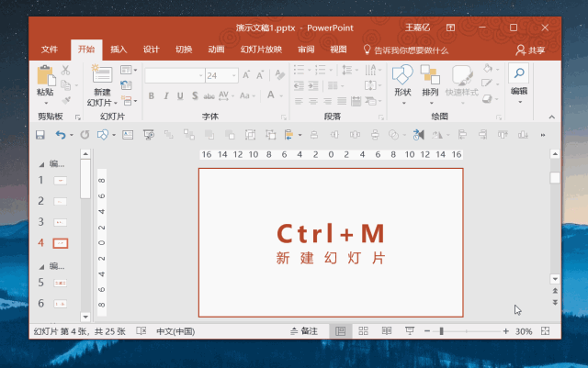Viewport: 588px width, 368px height.
Task: Open the Editing (编辑) magnifier icon
Action: click(x=518, y=74)
